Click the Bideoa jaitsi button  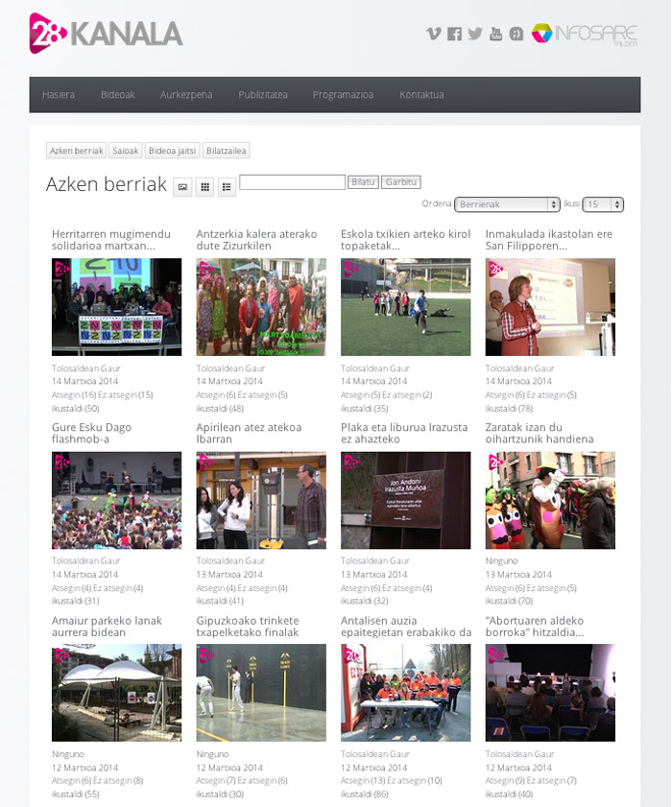[x=172, y=151]
